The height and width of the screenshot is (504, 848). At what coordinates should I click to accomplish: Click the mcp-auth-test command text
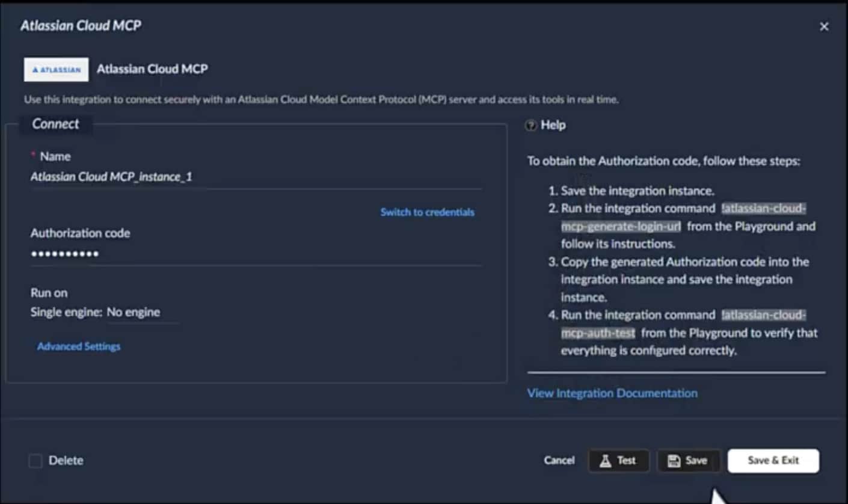[x=683, y=324]
